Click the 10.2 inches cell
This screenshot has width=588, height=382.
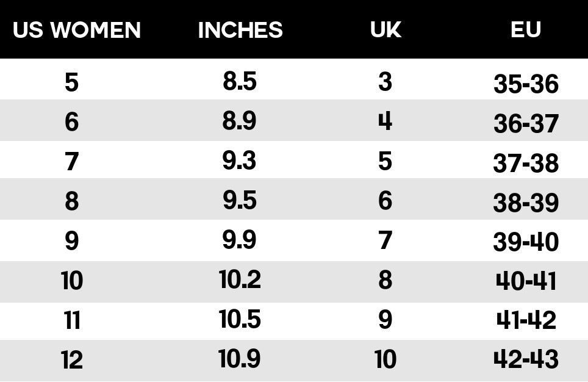coord(240,279)
